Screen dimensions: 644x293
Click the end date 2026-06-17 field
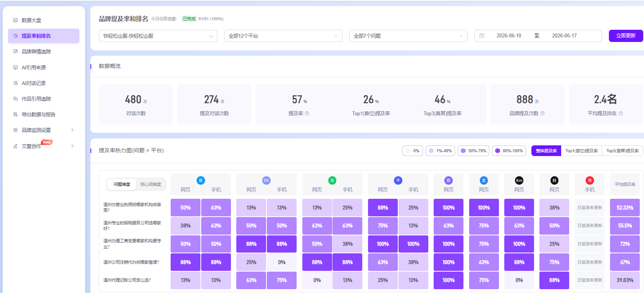[x=564, y=36]
